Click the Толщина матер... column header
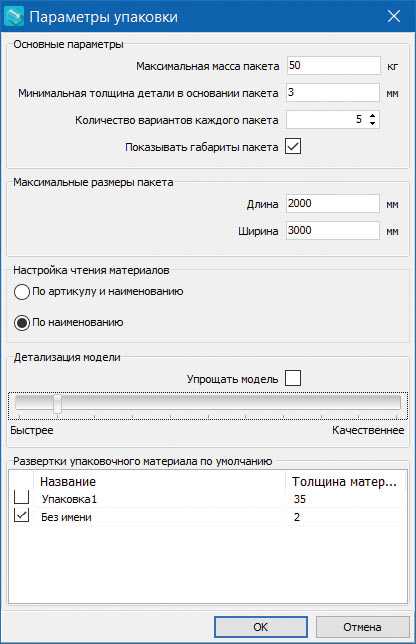This screenshot has width=416, height=644. click(346, 481)
